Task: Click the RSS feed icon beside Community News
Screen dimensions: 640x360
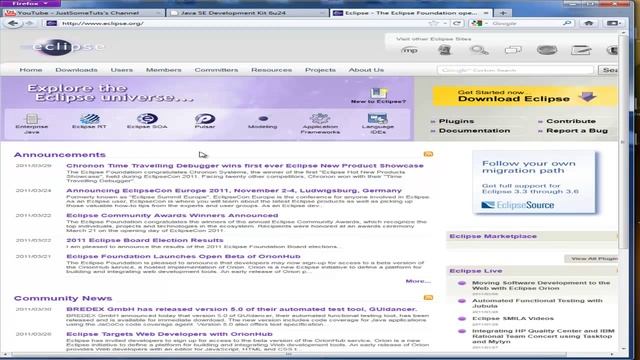Action: coord(428,298)
